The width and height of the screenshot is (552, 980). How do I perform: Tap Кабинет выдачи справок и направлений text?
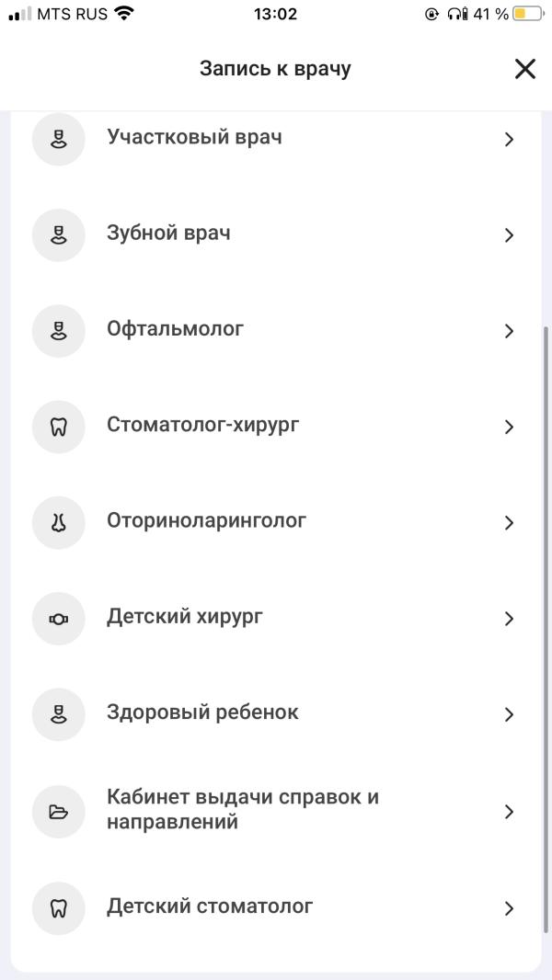[x=243, y=809]
